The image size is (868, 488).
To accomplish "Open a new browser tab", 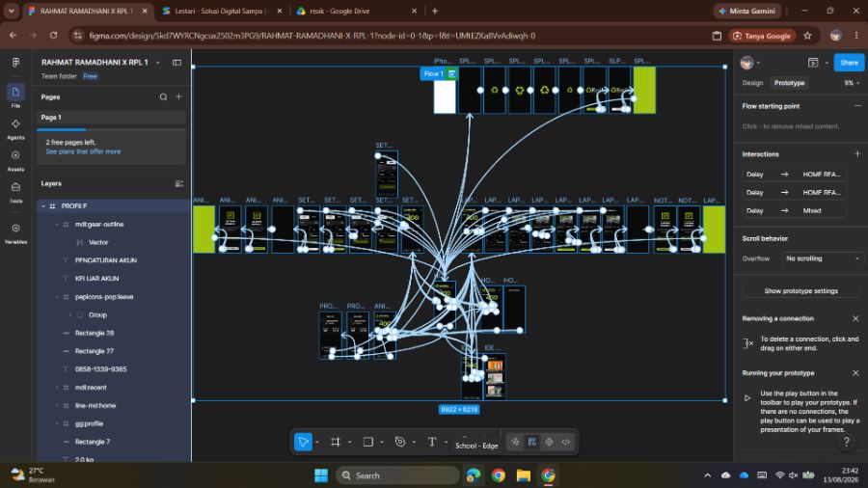I will 435,11.
